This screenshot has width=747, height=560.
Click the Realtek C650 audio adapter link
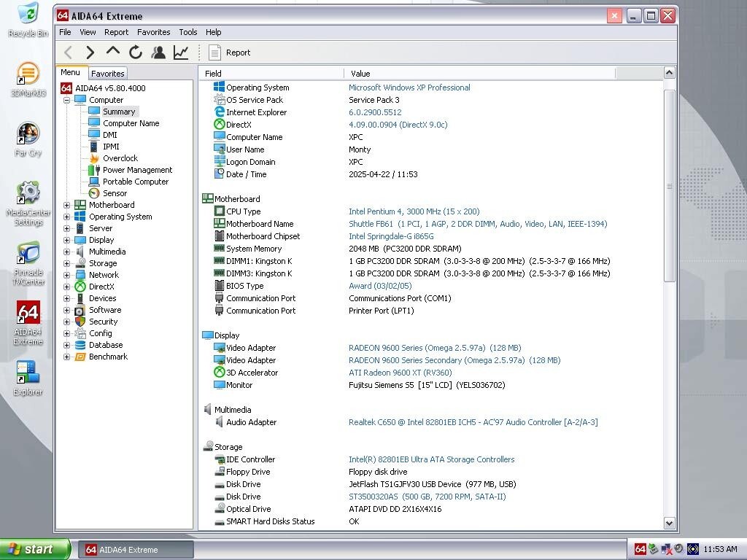(x=473, y=422)
